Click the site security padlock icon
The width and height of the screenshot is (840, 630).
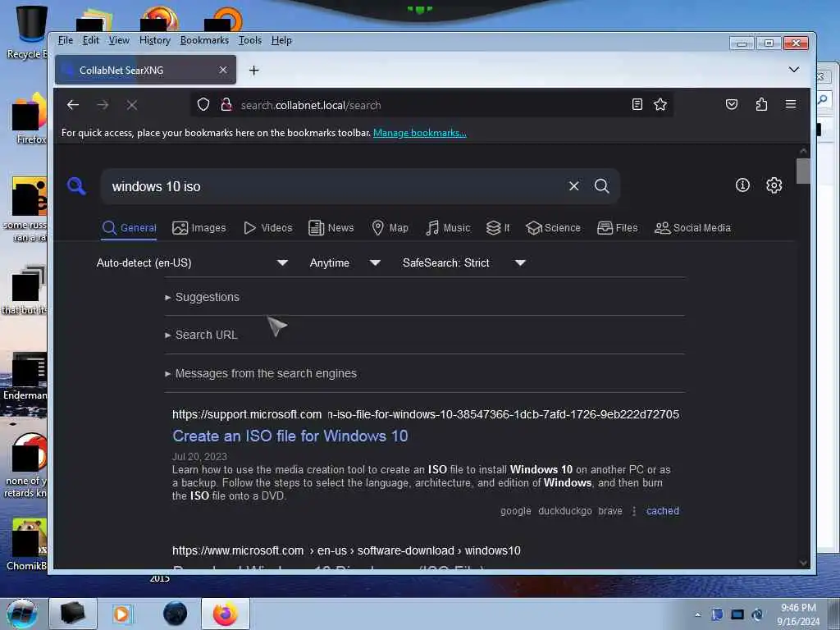coord(226,104)
